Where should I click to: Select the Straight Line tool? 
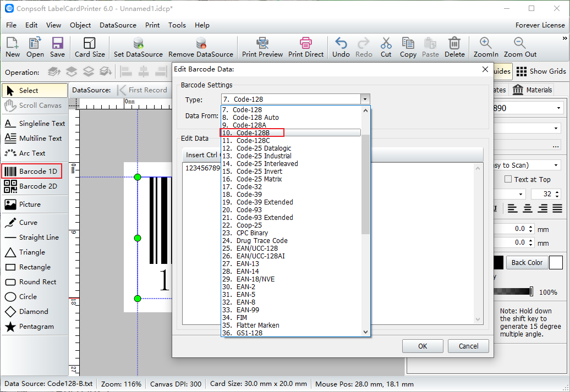(35, 238)
